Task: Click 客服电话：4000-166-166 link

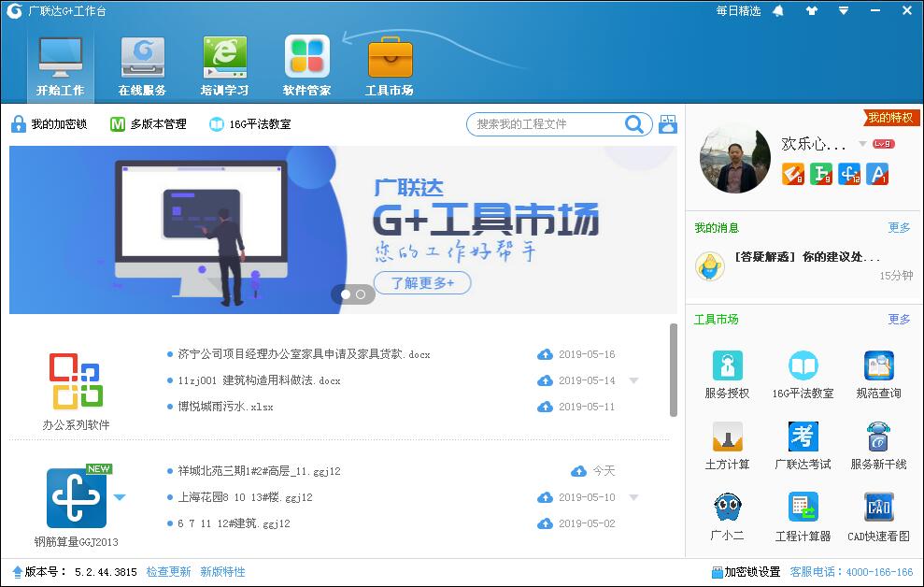Action: (x=851, y=572)
